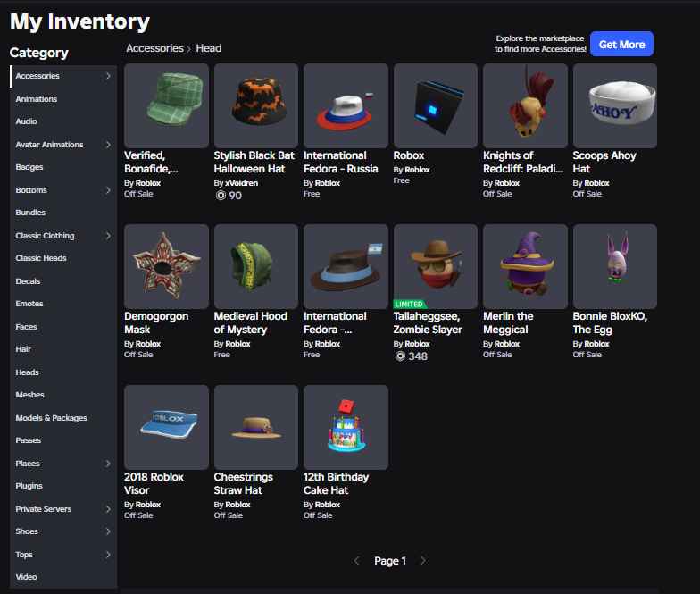Click the Accessories breadcrumb link
The height and width of the screenshot is (594, 700).
tap(155, 48)
